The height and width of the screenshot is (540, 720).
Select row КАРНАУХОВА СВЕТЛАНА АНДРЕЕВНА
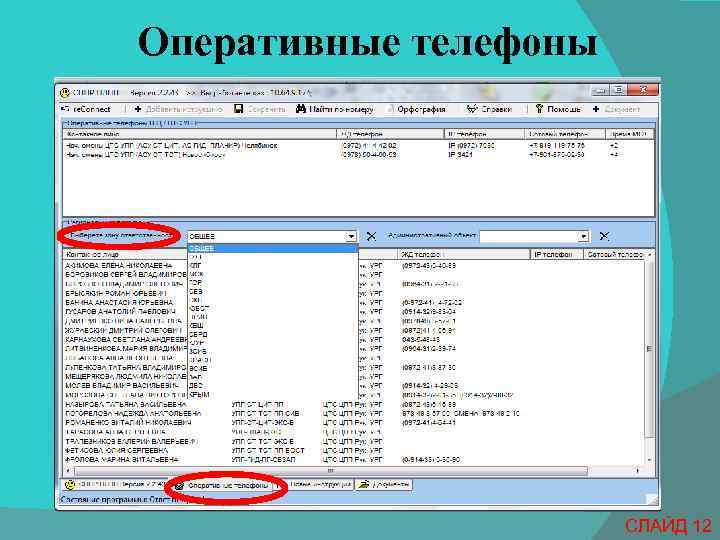(x=126, y=339)
